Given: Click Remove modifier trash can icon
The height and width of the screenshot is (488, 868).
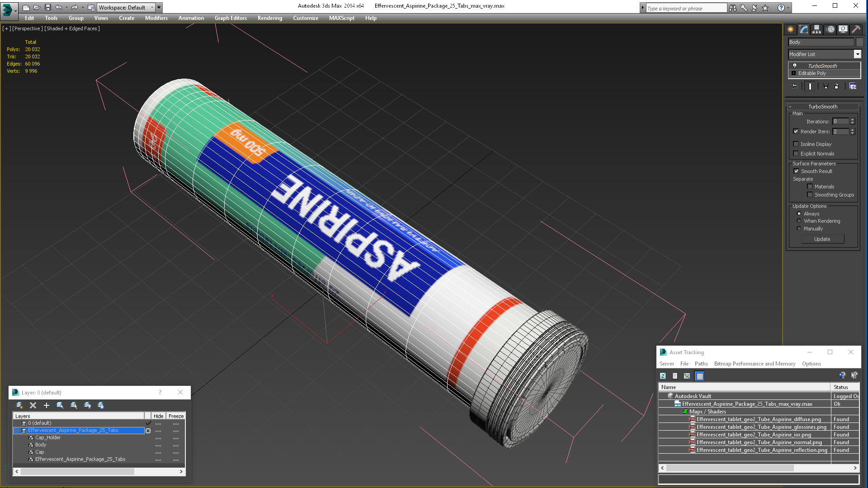Looking at the screenshot, I should [x=836, y=86].
